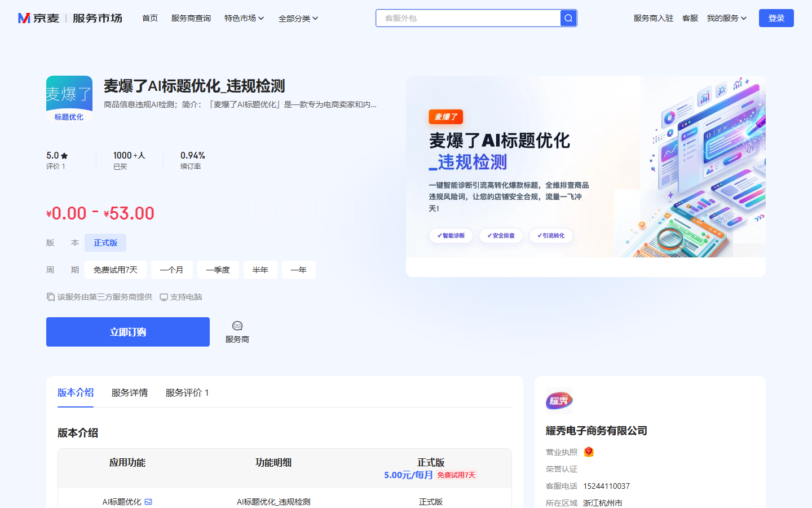Open the 我的服务 dropdown
Screen dimensions: 812x508
coord(727,18)
